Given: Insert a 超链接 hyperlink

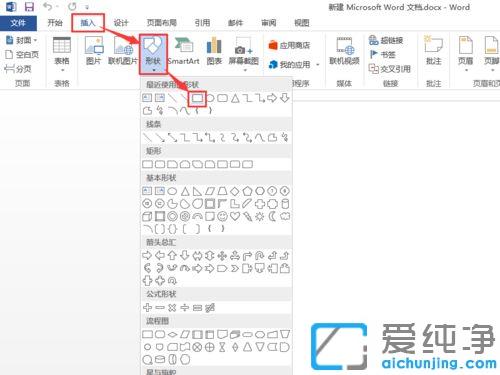Looking at the screenshot, I should [386, 40].
